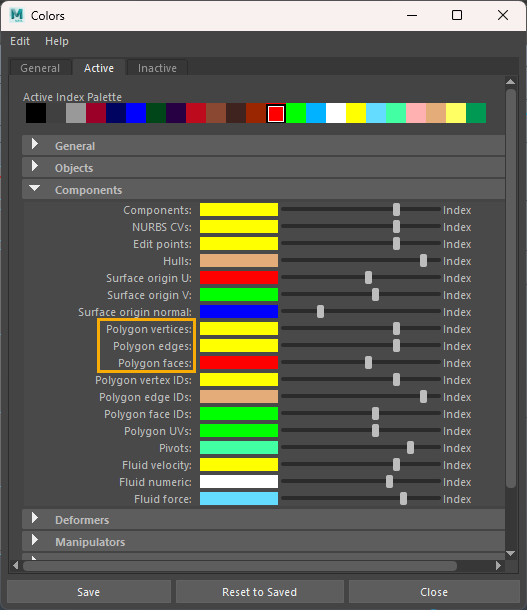Click the horizontal scrollbar left arrow

[16, 565]
